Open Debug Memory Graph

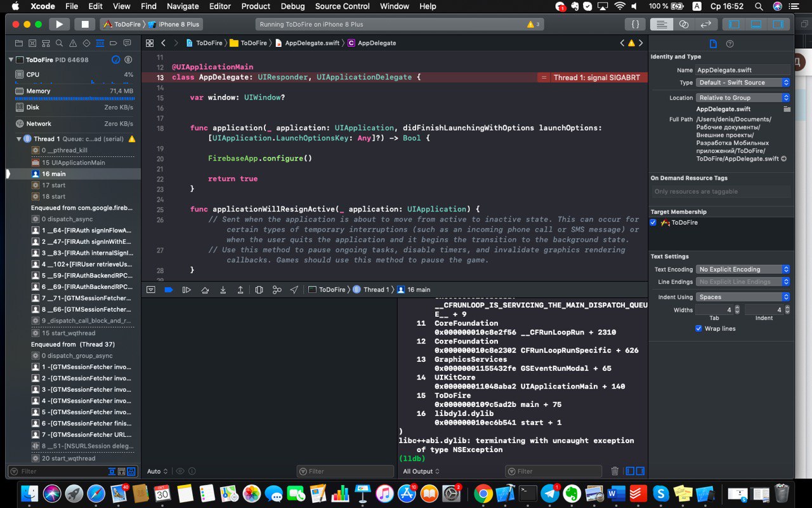277,290
